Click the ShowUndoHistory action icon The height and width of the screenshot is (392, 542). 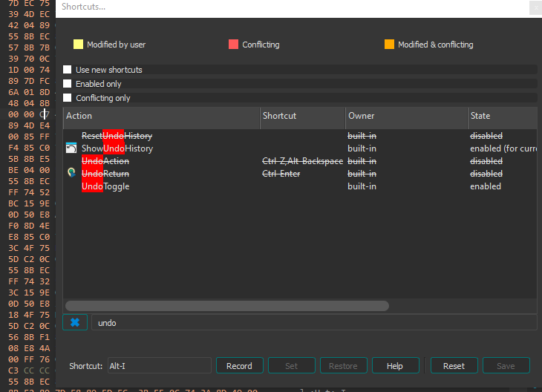point(71,148)
